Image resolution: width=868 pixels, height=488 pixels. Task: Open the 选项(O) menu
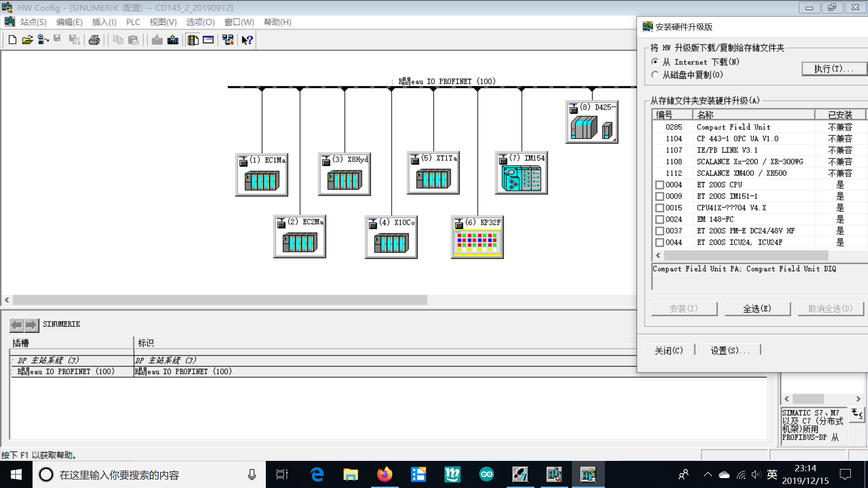coord(200,22)
